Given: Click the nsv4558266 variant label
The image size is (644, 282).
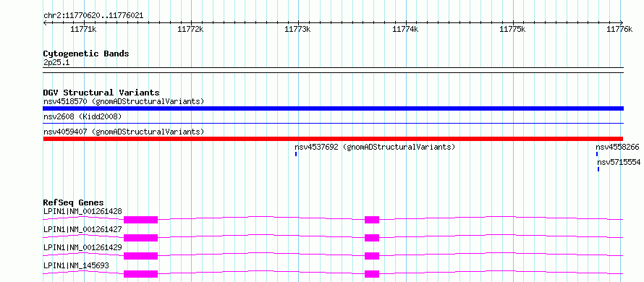Looking at the screenshot, I should coord(617,147).
